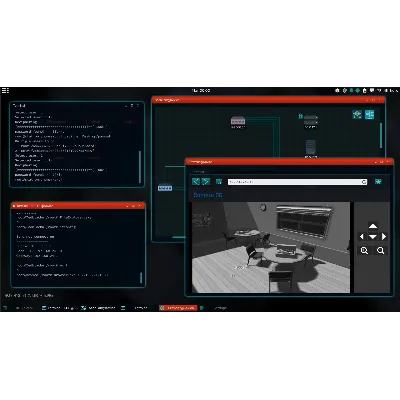Screen dimensions: 400x400
Task: Switch to the second taskbar window entry
Action: [x=61, y=308]
